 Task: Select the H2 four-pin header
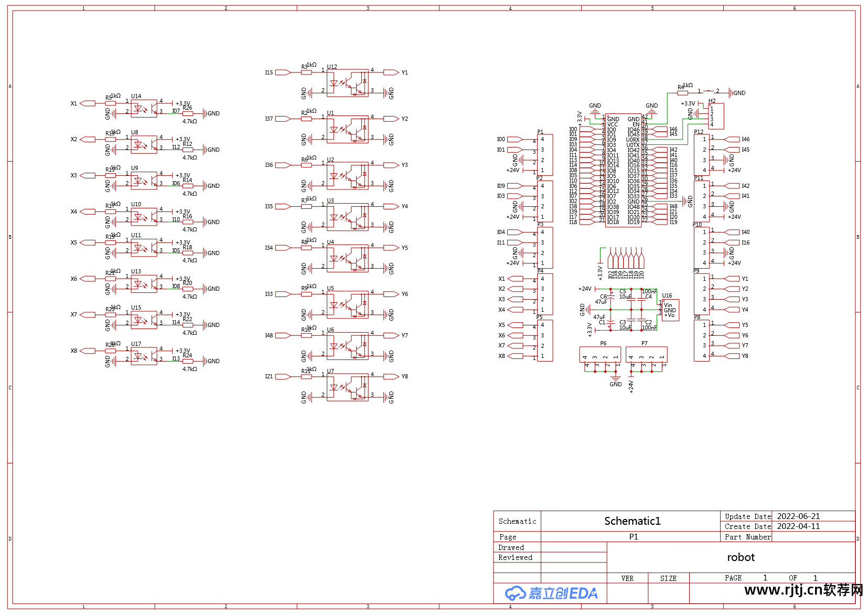point(716,117)
